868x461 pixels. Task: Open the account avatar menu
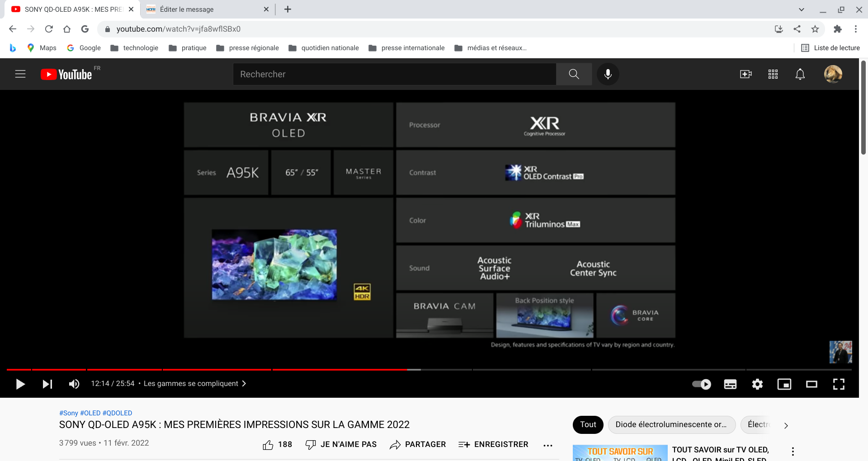click(833, 74)
